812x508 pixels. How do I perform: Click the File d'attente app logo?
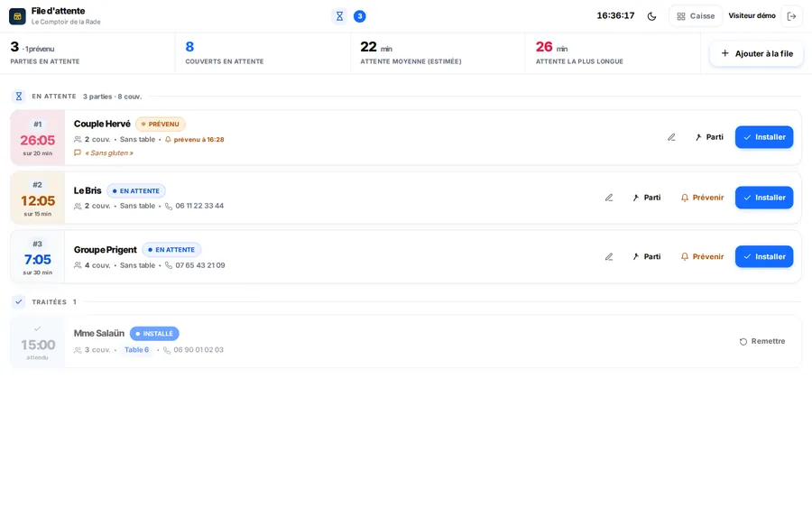click(17, 16)
